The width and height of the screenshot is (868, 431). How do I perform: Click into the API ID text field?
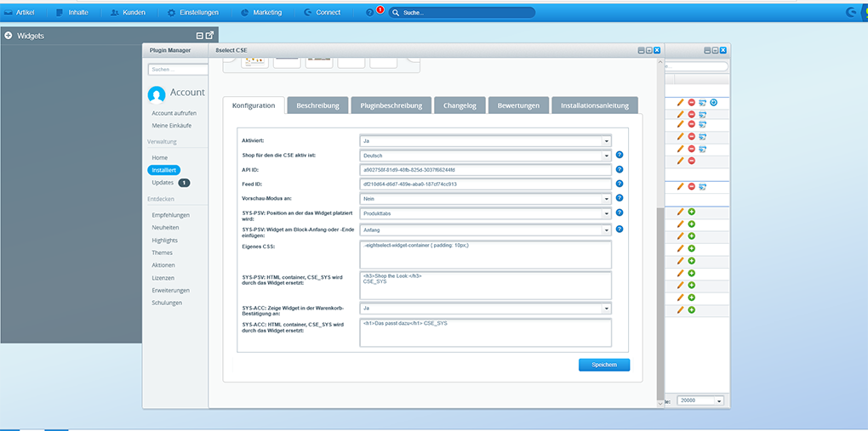485,170
